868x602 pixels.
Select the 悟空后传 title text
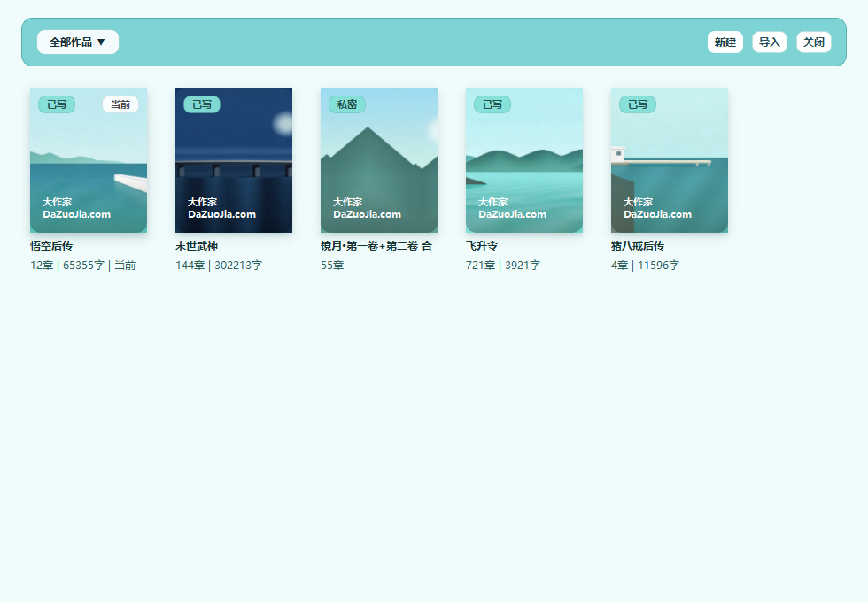coord(51,246)
